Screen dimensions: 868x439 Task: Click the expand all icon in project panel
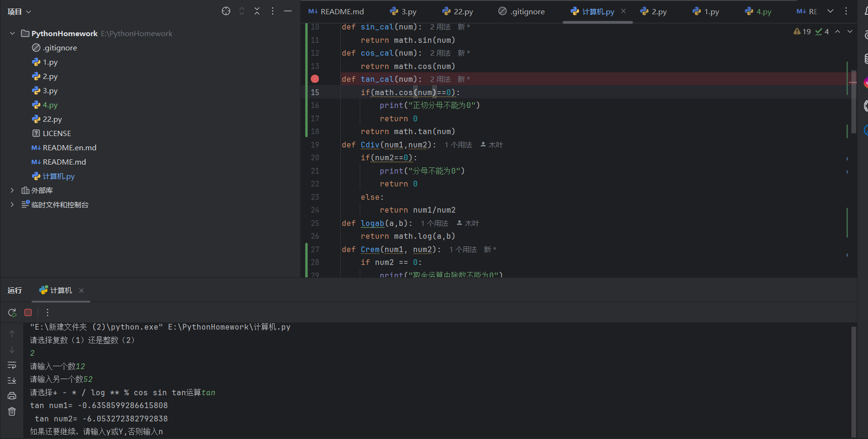coord(242,11)
